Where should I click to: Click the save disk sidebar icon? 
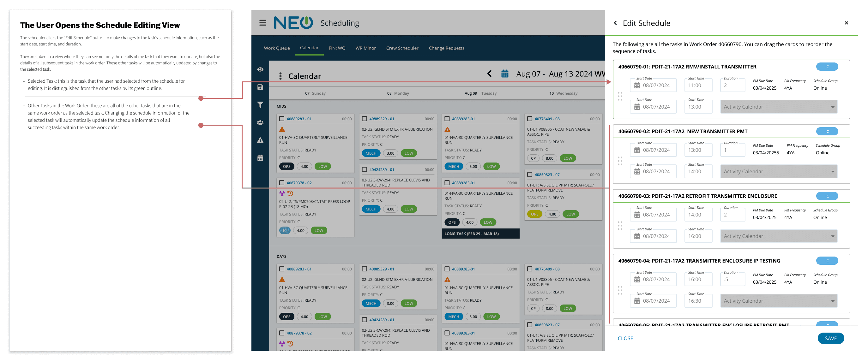pos(260,87)
